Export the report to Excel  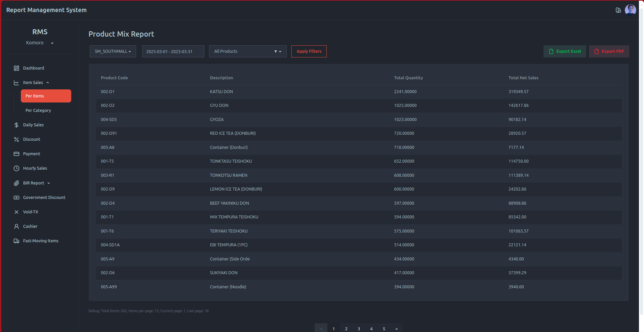pyautogui.click(x=564, y=51)
